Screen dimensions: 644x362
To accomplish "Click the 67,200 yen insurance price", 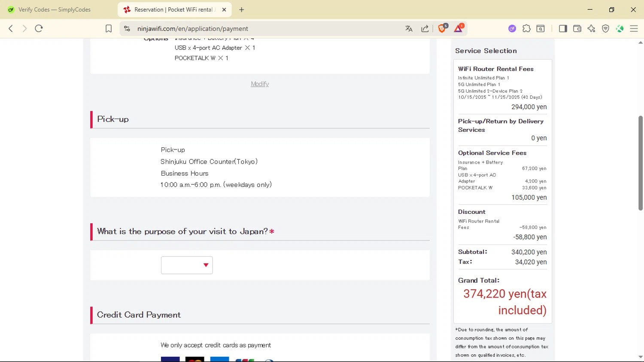I will [534, 169].
